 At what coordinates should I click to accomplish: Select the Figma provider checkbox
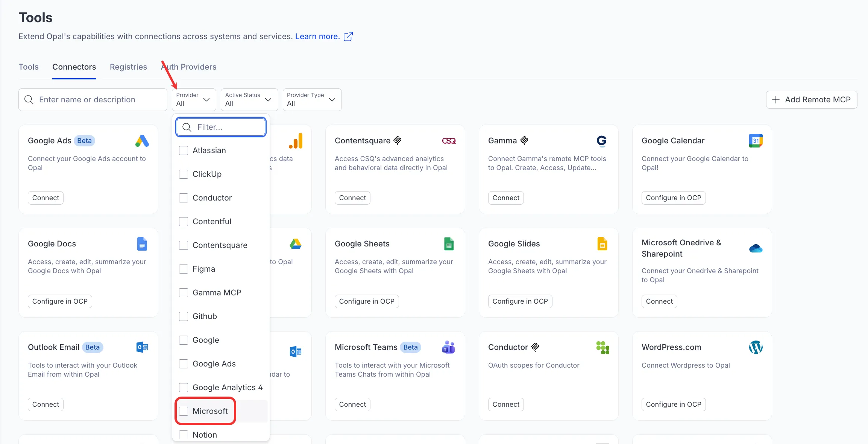click(x=184, y=269)
